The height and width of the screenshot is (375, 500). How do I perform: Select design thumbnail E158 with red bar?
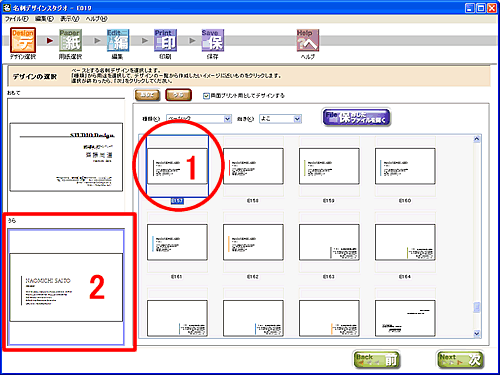pos(253,166)
